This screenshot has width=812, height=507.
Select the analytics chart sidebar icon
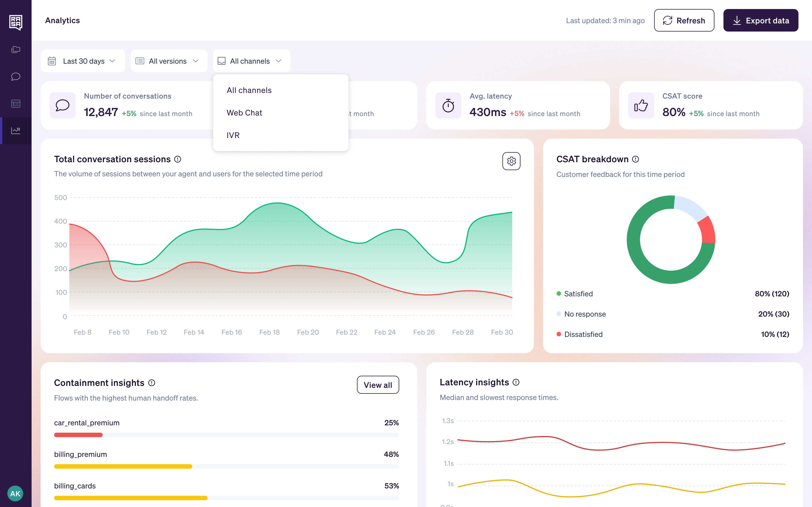(x=16, y=130)
